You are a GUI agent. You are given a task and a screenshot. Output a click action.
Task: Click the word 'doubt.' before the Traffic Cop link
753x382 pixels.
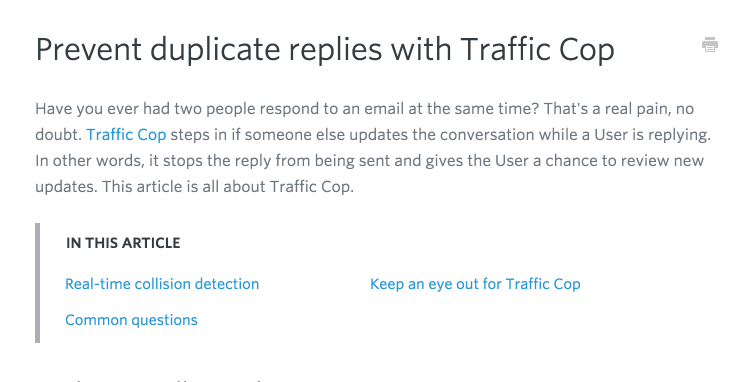click(x=59, y=135)
